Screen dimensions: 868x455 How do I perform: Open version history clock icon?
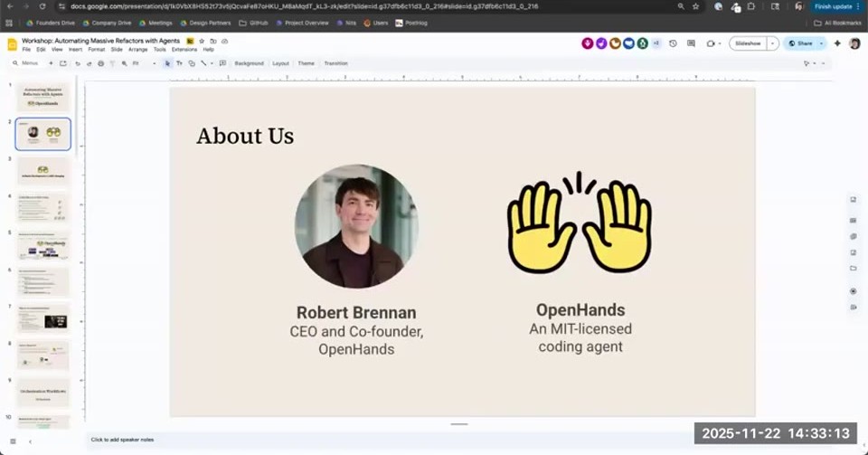click(673, 43)
